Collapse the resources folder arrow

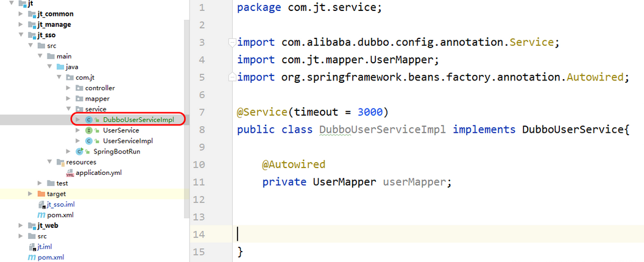pos(49,162)
